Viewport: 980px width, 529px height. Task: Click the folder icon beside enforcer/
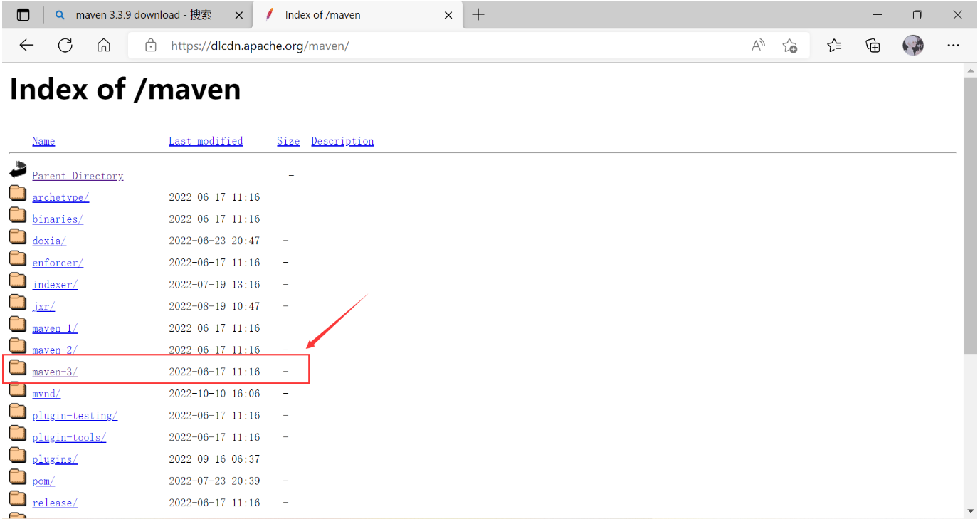(x=18, y=259)
